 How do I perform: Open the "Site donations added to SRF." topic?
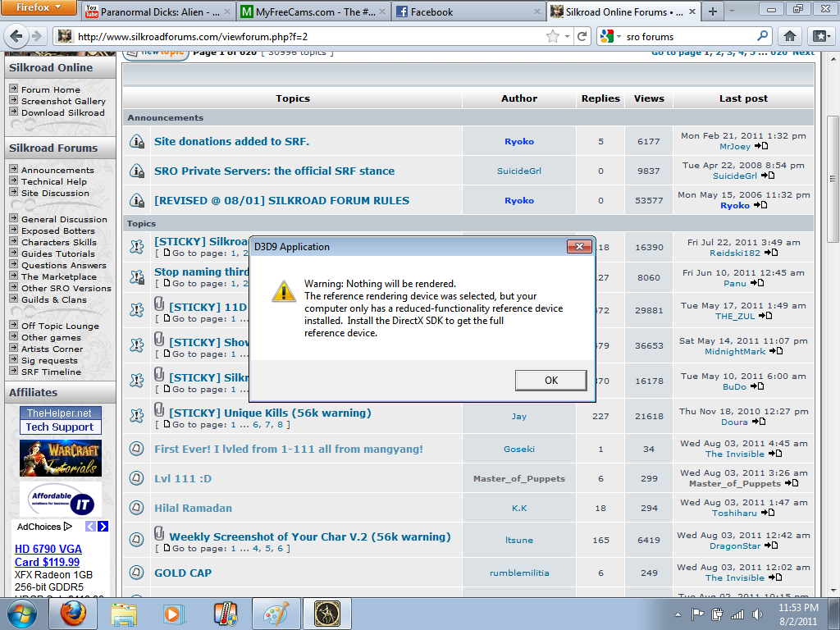click(x=231, y=141)
